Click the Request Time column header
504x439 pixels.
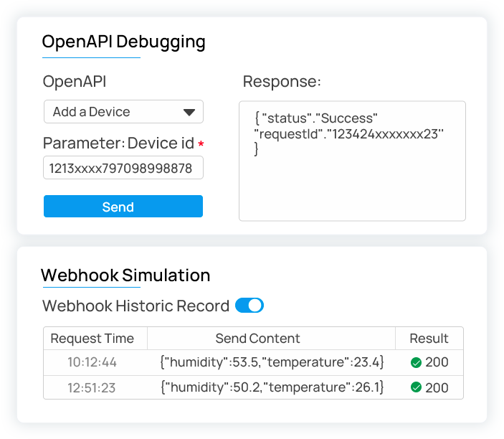tap(92, 339)
